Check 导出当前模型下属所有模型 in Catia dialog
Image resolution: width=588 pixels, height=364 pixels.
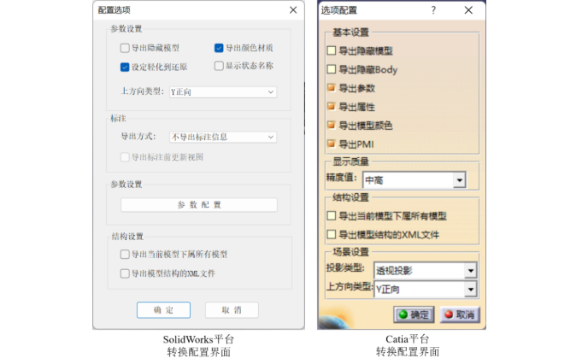click(332, 216)
